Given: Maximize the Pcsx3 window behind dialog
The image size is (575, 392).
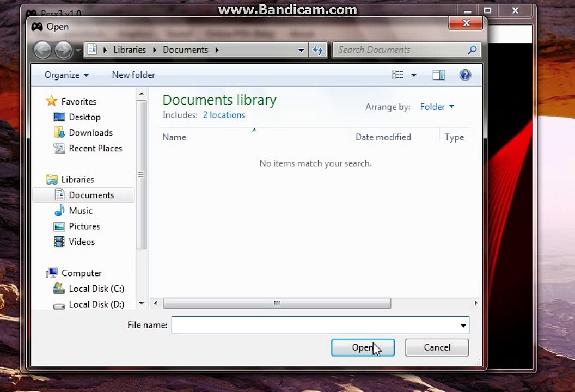Looking at the screenshot, I should point(487,11).
